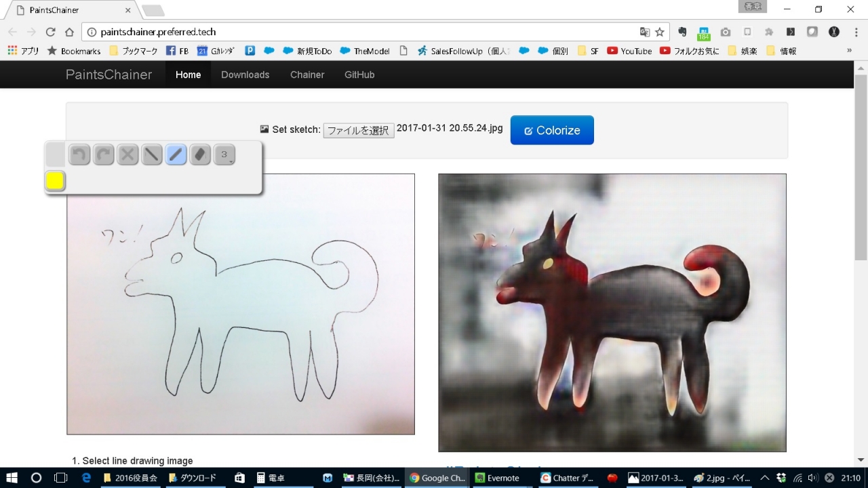Open the Store icon on the taskbar
868x488 pixels.
coord(239,478)
